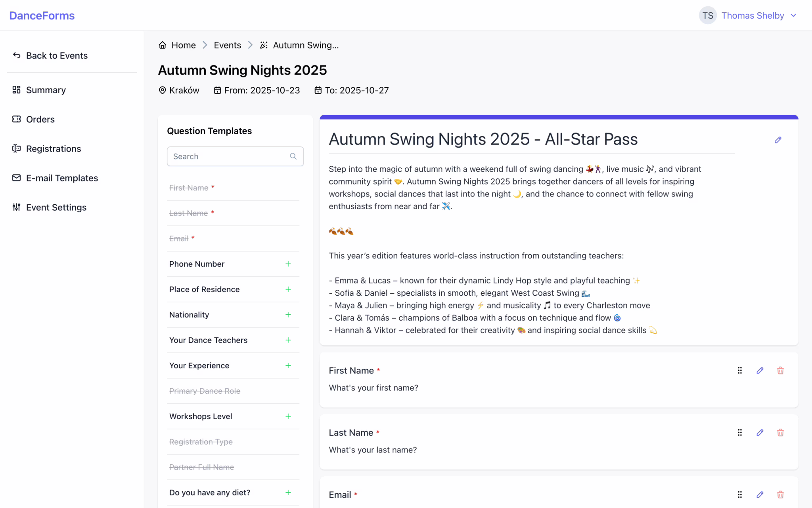Edit the Last Name question

pos(760,433)
